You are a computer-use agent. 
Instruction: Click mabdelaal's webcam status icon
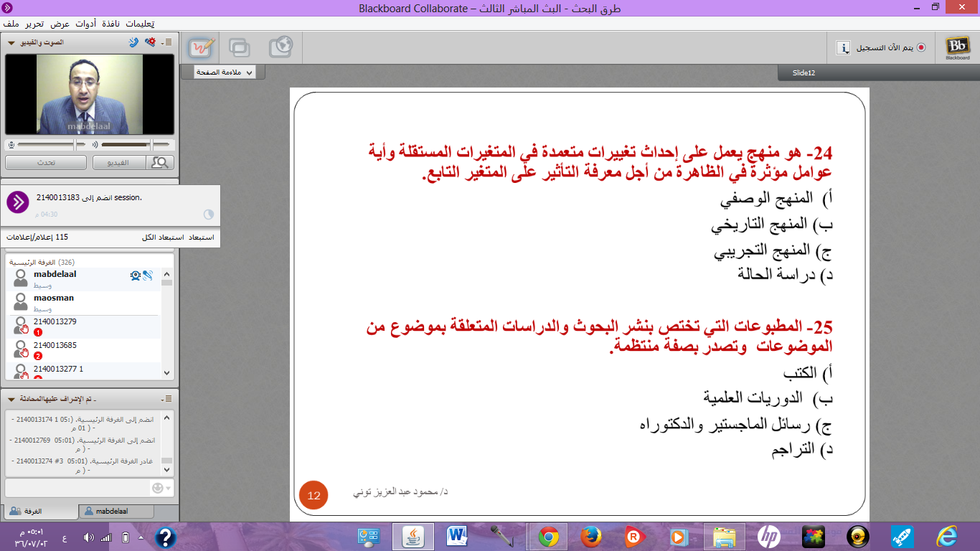pos(135,275)
